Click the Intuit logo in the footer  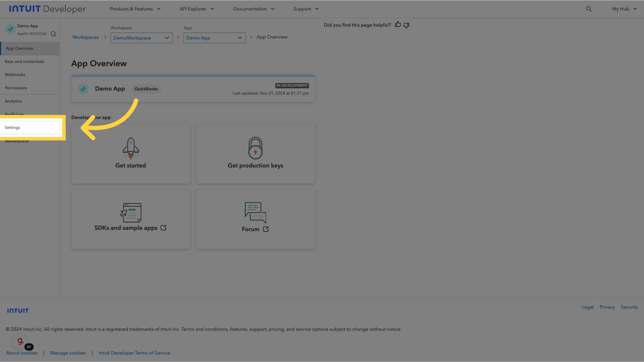[17, 310]
